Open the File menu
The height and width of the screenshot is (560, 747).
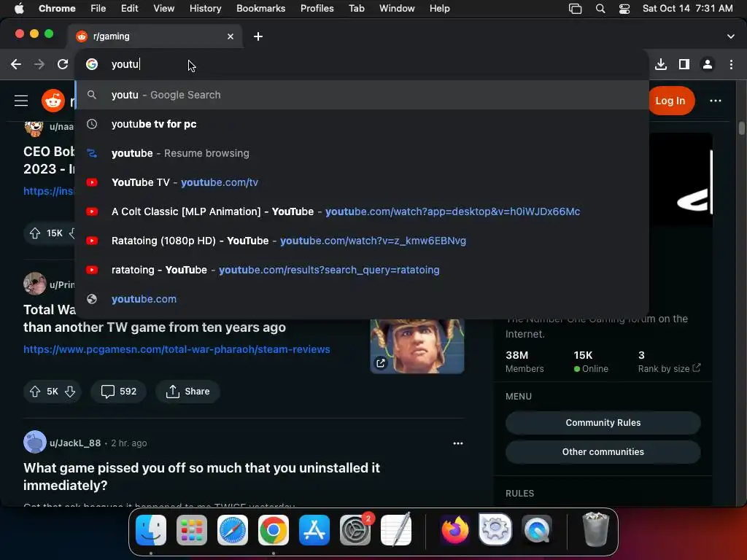point(98,8)
